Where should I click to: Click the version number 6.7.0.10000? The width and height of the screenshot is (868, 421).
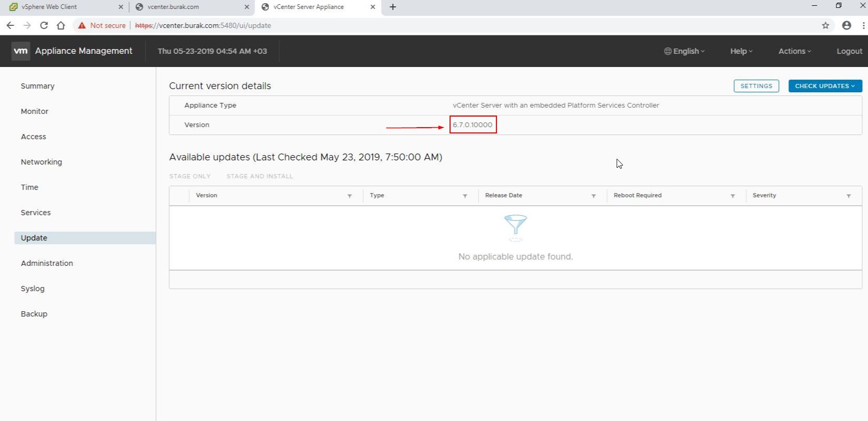(x=473, y=125)
